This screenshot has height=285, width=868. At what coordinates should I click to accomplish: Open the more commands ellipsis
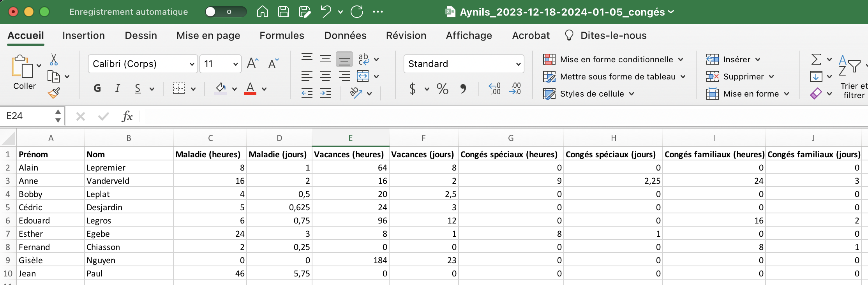(x=378, y=12)
